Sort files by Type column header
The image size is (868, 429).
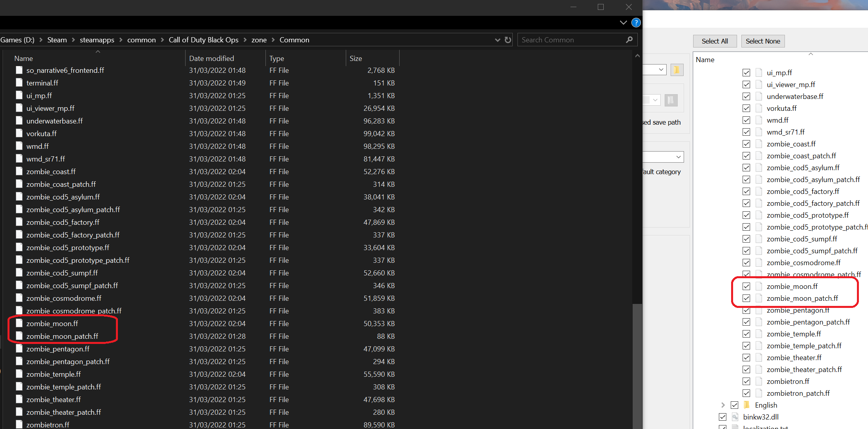(x=306, y=58)
